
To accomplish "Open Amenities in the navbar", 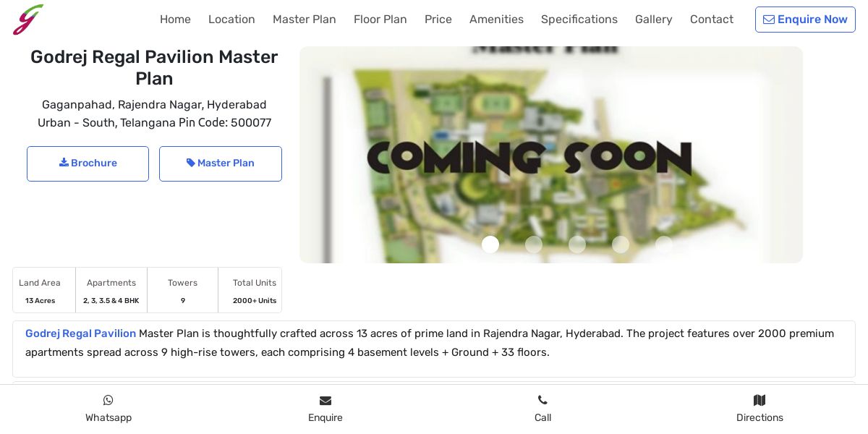I will click(x=496, y=20).
